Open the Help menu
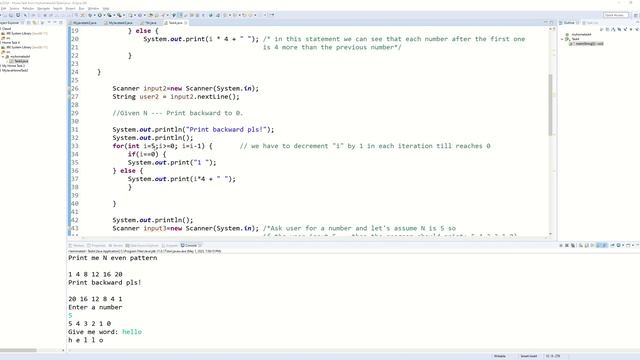Screen dimensions: 640x360 106,8
